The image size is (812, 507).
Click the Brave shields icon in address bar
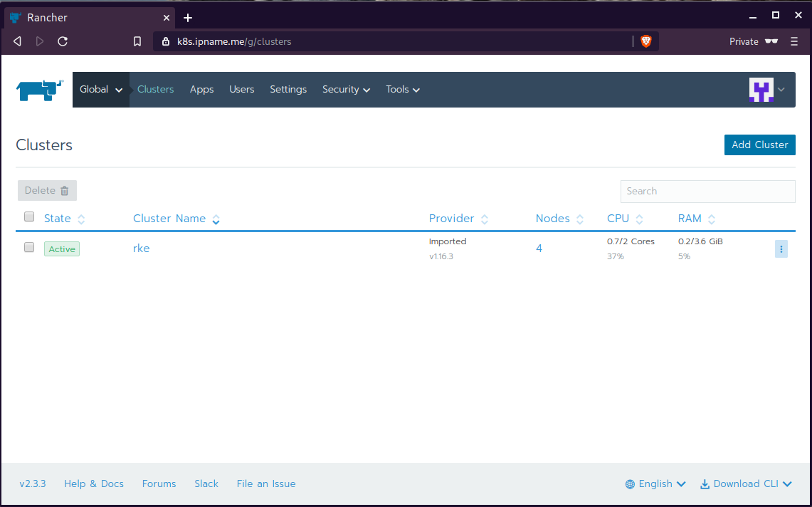tap(645, 41)
